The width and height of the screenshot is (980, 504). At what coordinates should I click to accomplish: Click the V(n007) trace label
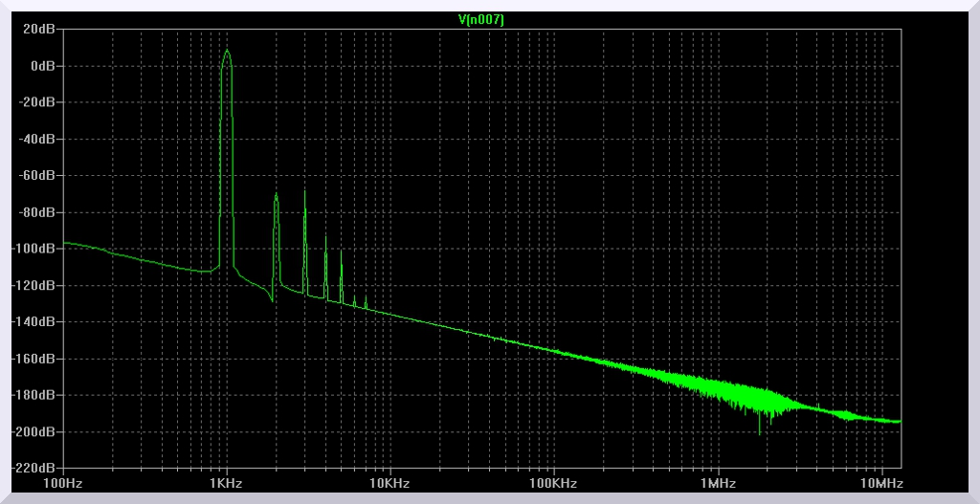click(x=481, y=19)
